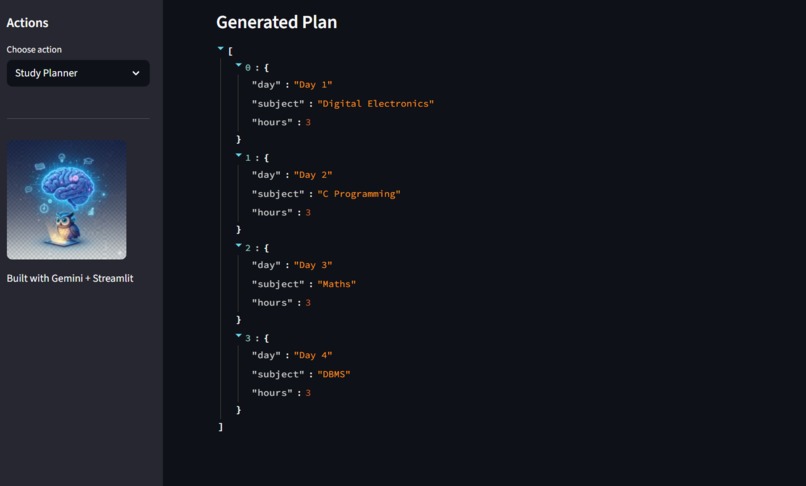Click the Built with Gemini + Streamlit caption
This screenshot has width=806, height=486.
pos(70,278)
